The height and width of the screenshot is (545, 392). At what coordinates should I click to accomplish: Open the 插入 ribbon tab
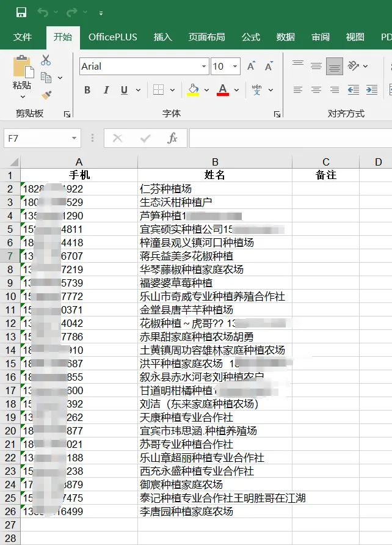click(162, 37)
